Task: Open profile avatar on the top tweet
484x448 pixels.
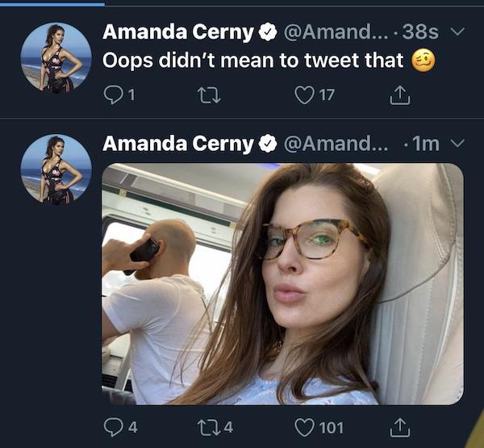Action: pos(56,57)
